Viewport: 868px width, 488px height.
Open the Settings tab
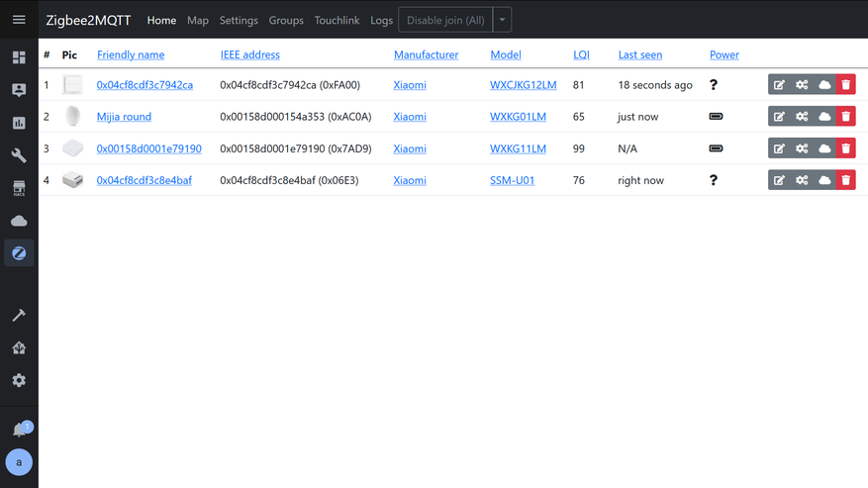[x=239, y=21]
